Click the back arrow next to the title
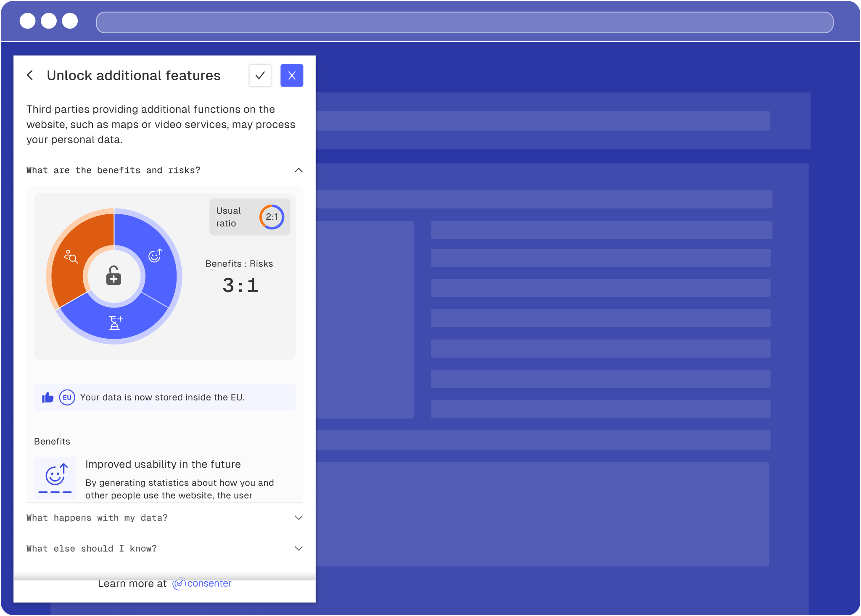Image resolution: width=861 pixels, height=616 pixels. pos(30,75)
